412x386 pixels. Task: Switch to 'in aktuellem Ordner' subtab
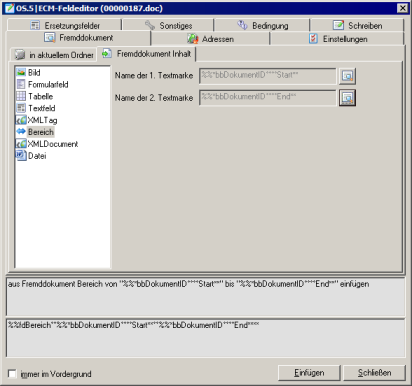[x=54, y=55]
